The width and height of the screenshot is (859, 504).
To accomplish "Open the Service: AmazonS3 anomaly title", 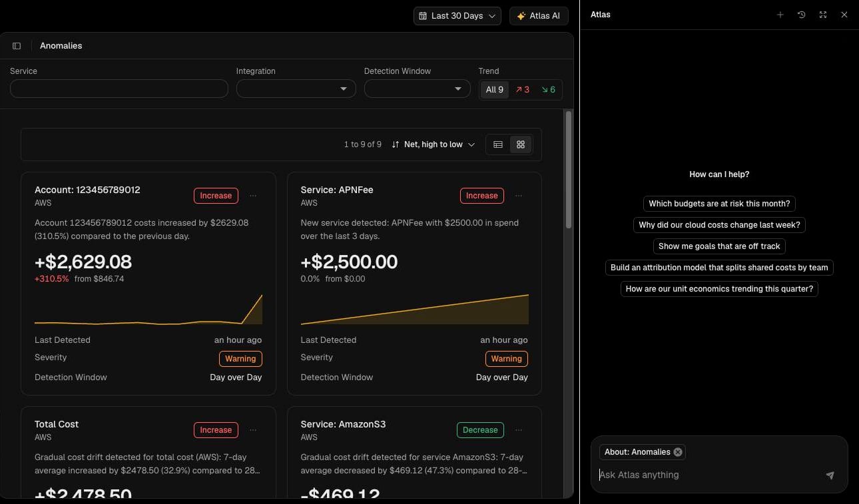I will coord(343,424).
